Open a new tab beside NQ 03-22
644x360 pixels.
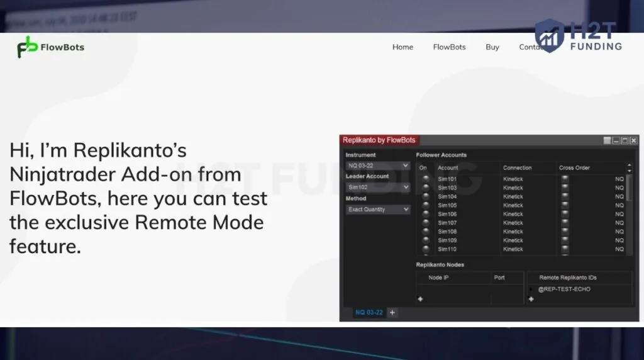pos(392,312)
